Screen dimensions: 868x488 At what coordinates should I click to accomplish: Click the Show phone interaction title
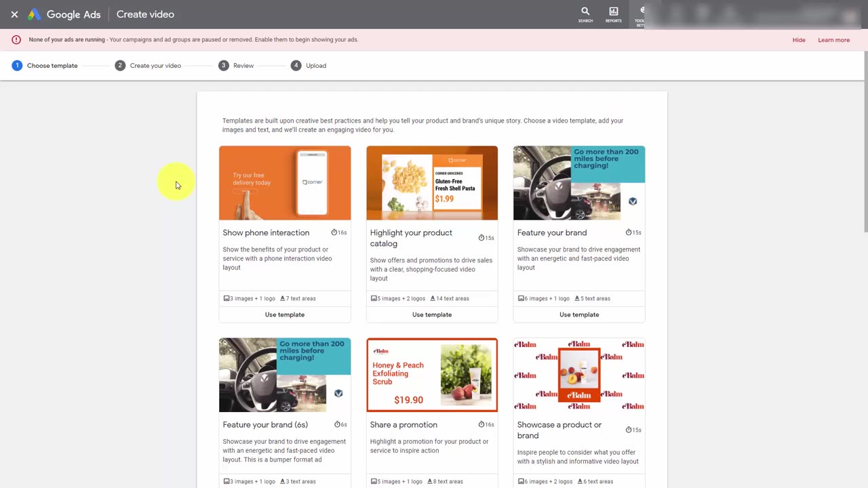(266, 232)
